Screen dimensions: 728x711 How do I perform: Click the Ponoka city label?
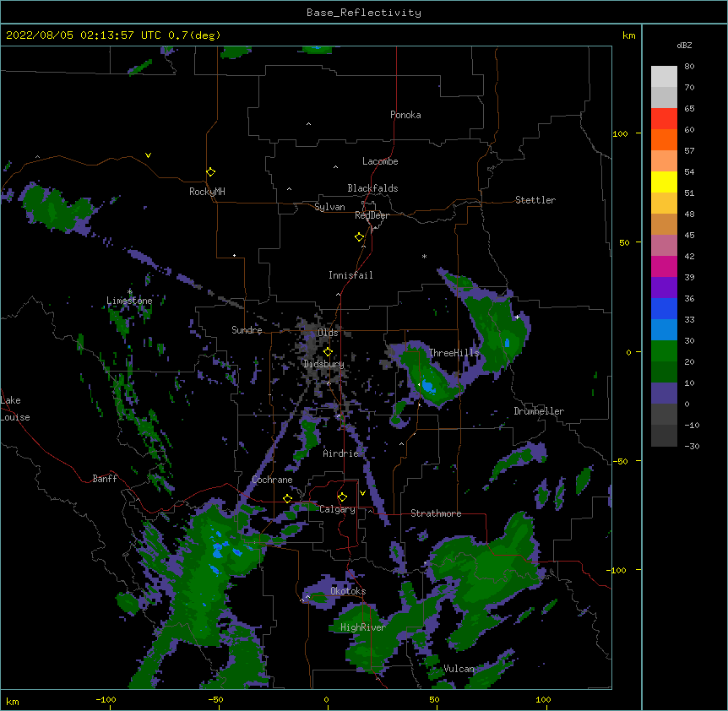point(405,115)
